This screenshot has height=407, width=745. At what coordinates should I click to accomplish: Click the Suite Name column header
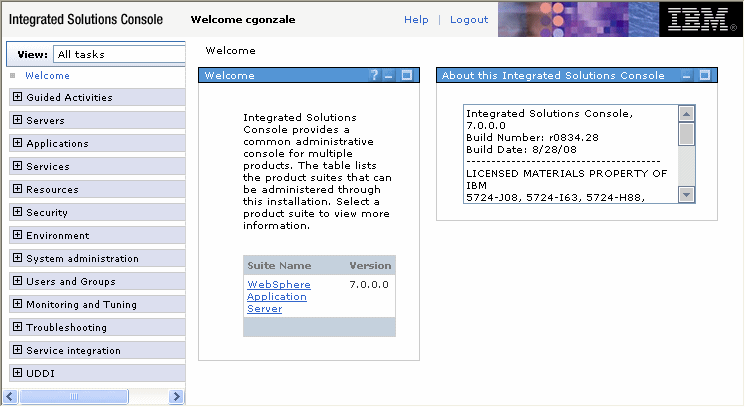[279, 265]
